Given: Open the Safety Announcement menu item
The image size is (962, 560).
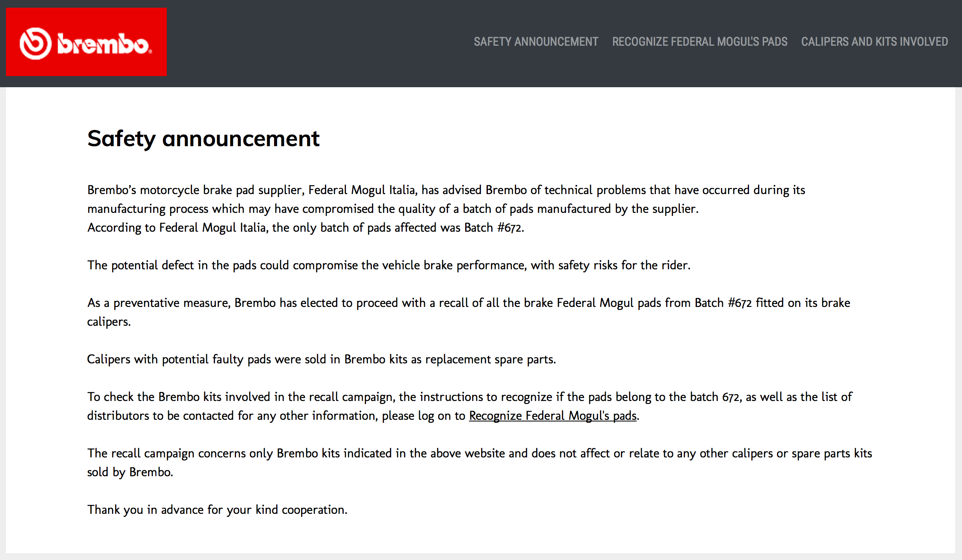Looking at the screenshot, I should 536,42.
